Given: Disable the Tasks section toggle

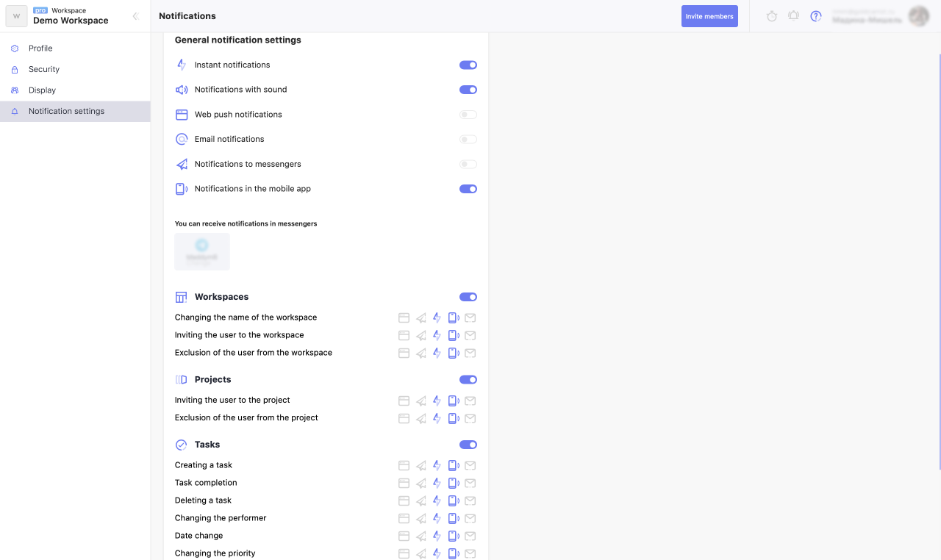Looking at the screenshot, I should [x=468, y=445].
